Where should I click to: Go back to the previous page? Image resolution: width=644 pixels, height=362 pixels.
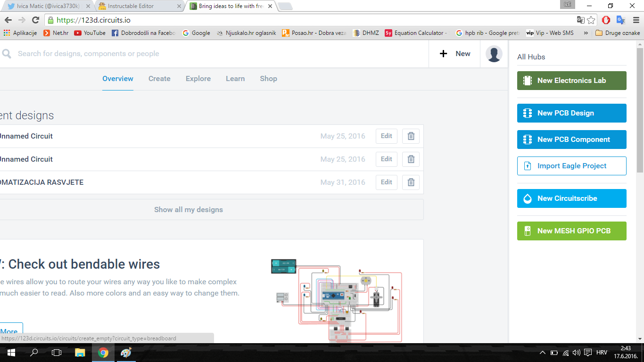point(8,20)
